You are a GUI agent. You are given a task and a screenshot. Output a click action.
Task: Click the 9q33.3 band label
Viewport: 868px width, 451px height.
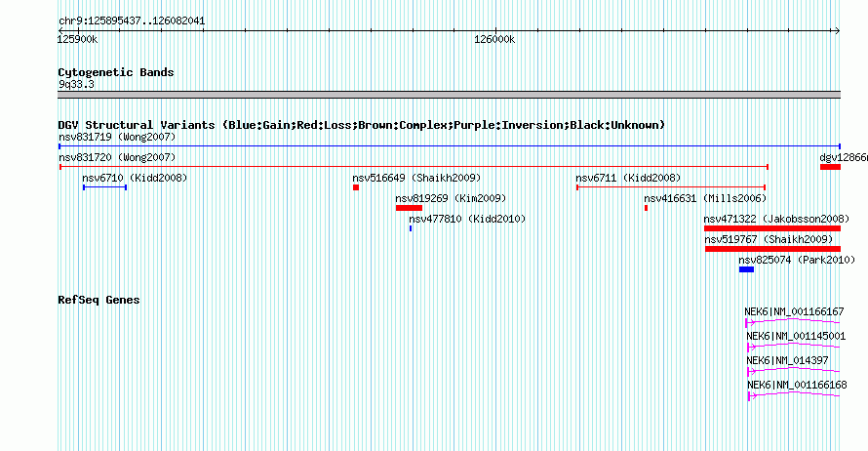point(76,85)
